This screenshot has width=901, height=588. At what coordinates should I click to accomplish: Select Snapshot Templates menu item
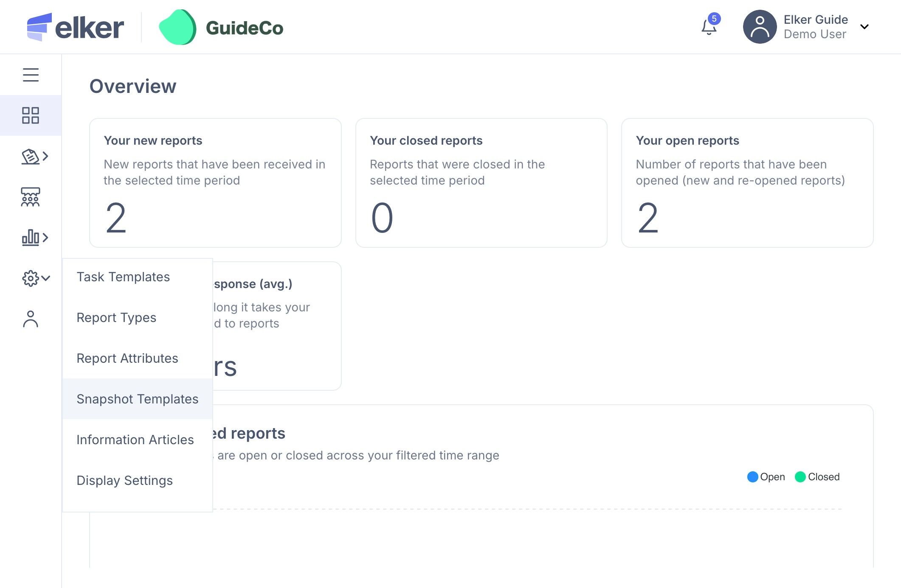click(137, 399)
